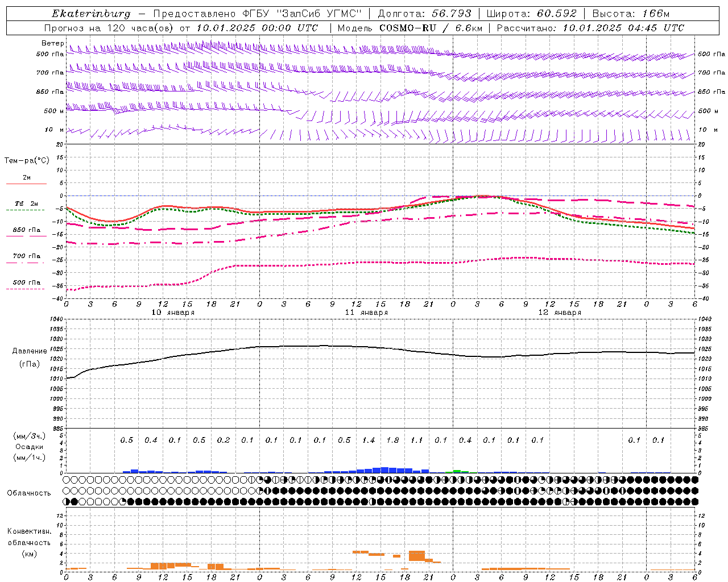Screen dimensions: 728x582
Task: Select the 12 января date label
Action: 560,313
